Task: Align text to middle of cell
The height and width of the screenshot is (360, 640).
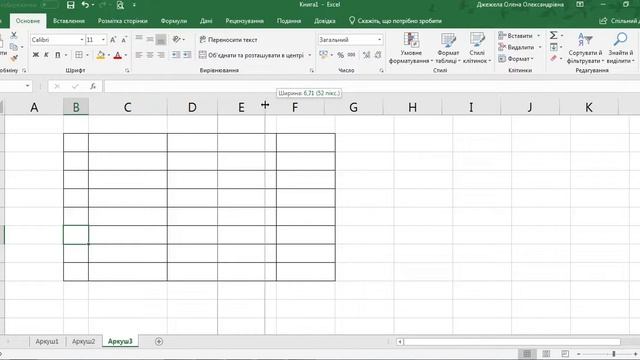Action: tap(150, 39)
